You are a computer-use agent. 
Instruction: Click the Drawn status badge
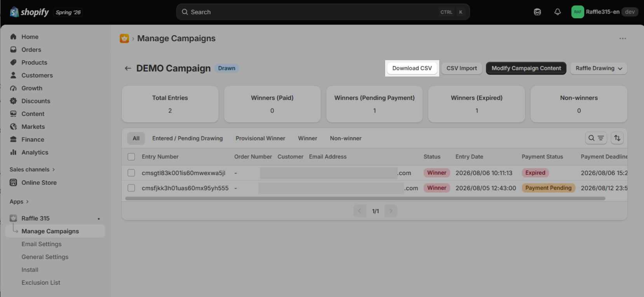227,68
